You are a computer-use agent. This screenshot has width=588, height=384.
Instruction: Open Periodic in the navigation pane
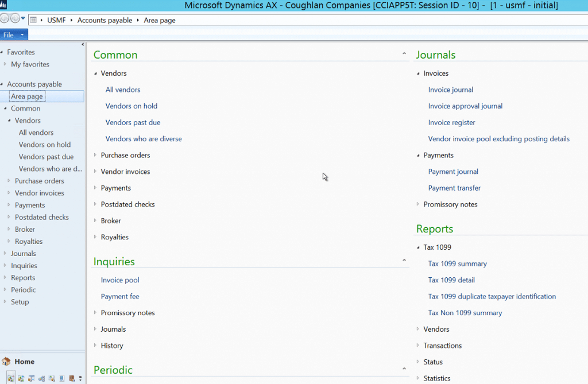coord(23,290)
